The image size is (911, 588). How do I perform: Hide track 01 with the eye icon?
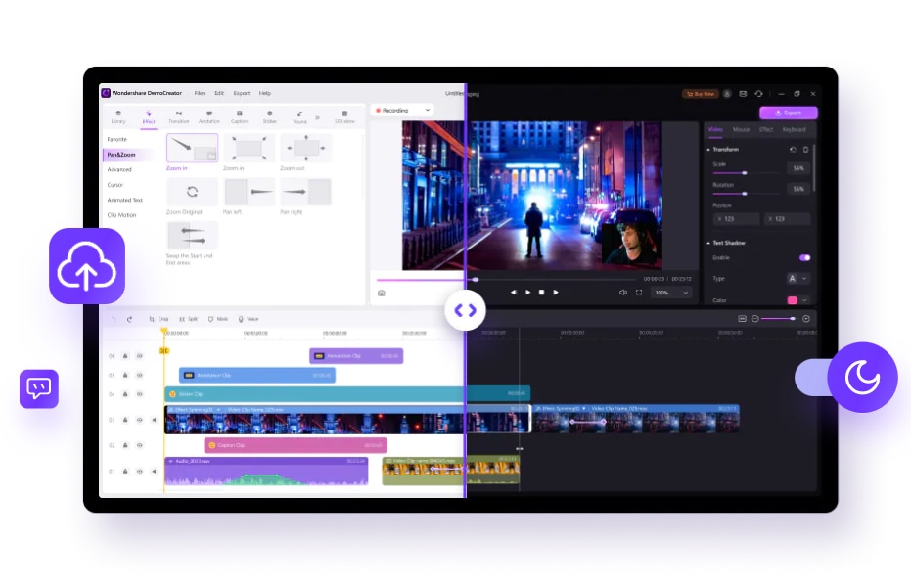tap(139, 470)
